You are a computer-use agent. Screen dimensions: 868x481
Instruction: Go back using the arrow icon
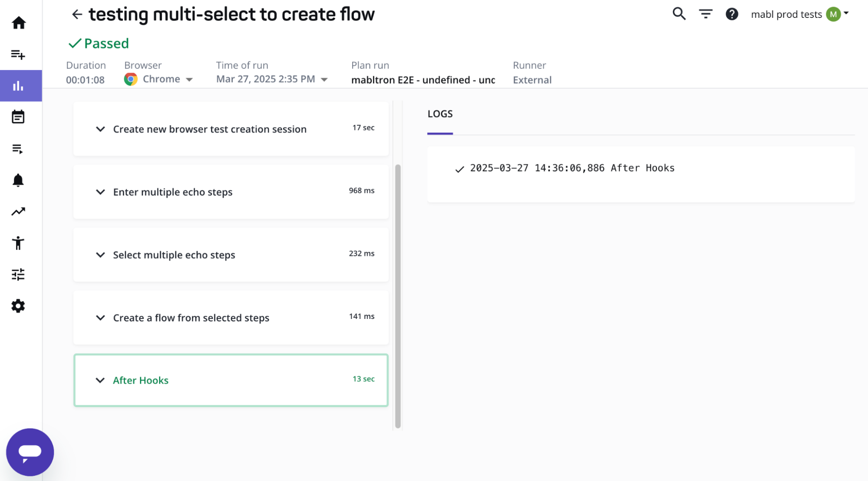coord(77,14)
